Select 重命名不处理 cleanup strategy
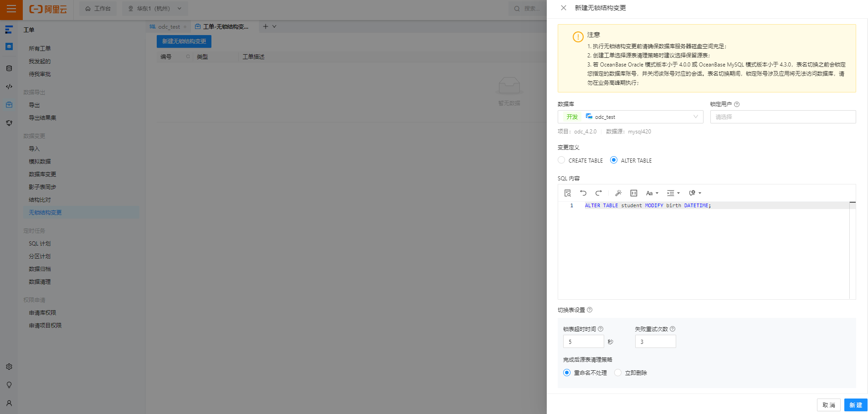This screenshot has width=868, height=414. 566,373
